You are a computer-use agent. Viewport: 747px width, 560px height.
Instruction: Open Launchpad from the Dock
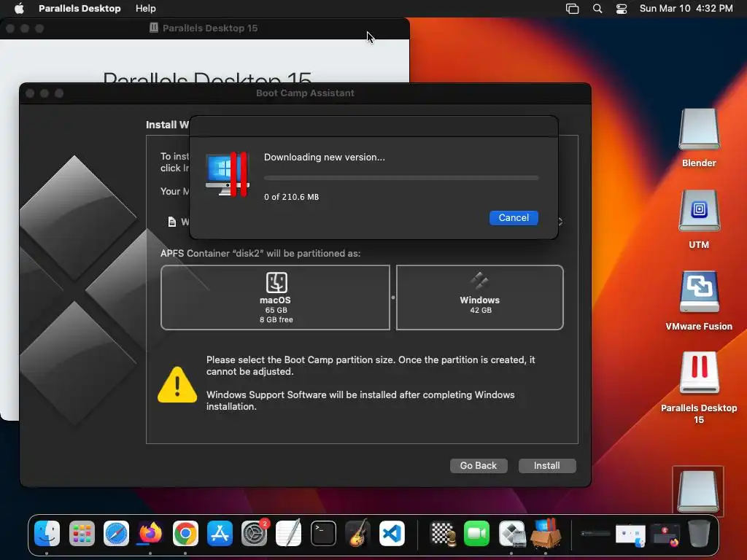click(82, 533)
